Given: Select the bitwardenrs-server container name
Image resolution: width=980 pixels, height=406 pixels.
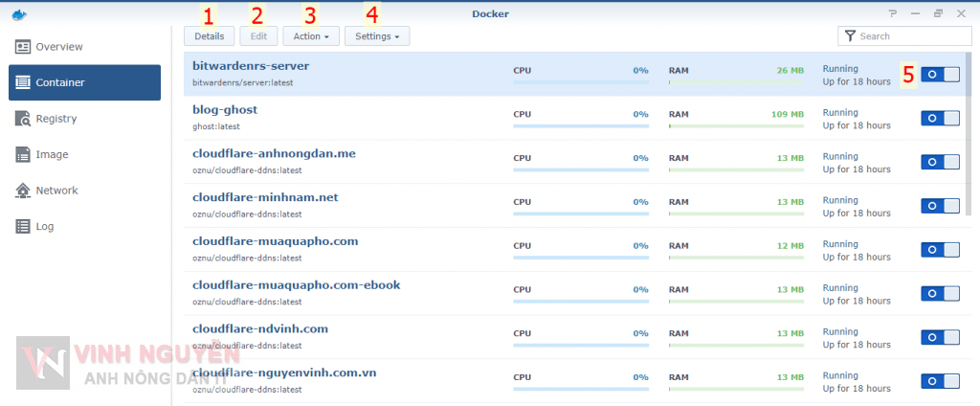Looking at the screenshot, I should pos(251,66).
